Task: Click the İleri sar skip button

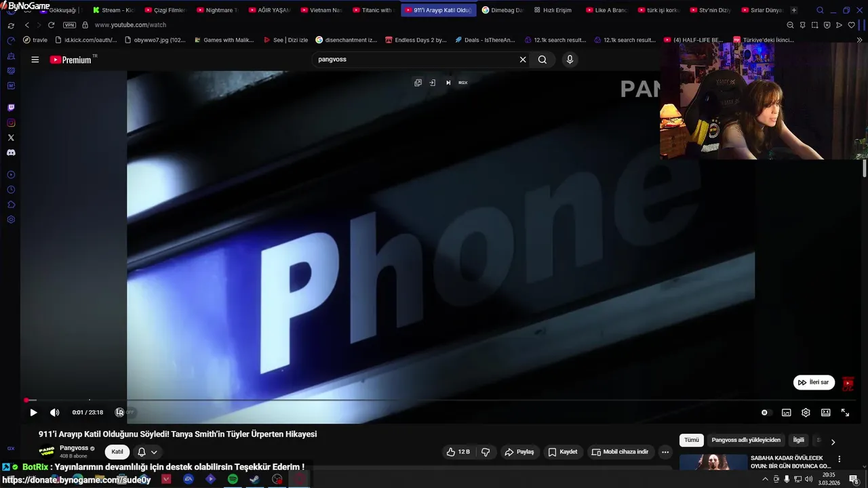Action: [x=814, y=382]
